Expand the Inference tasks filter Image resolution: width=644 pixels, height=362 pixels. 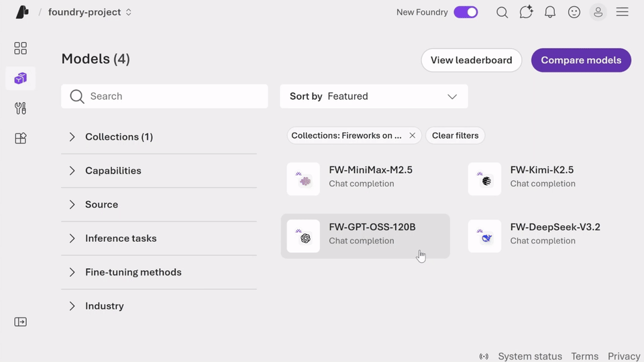(121, 239)
